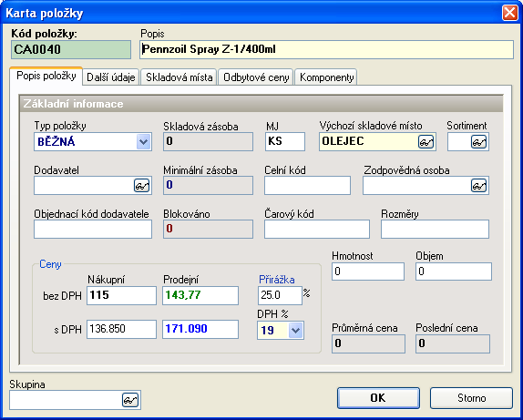Open lookup for Výchozí skladové místo

(x=426, y=142)
